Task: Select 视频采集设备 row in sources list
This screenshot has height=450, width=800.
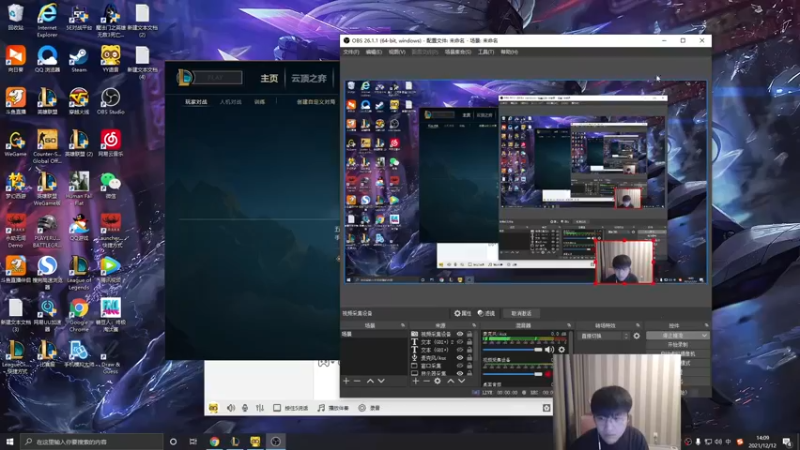Action: click(441, 334)
